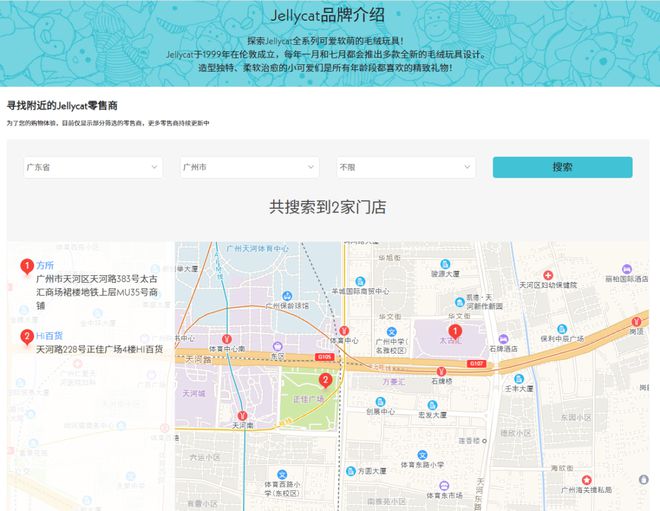Image resolution: width=660 pixels, height=511 pixels.
Task: Click the 体育西路小学 school icon
Action: pyautogui.click(x=282, y=474)
